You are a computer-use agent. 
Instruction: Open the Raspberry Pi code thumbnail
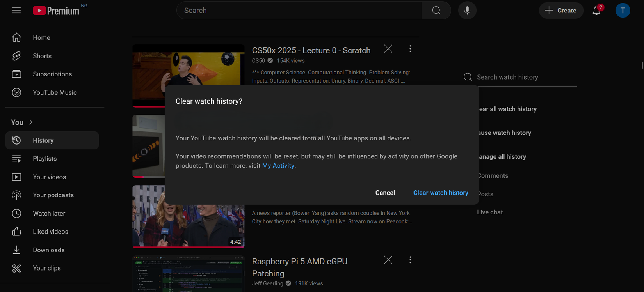(x=189, y=274)
